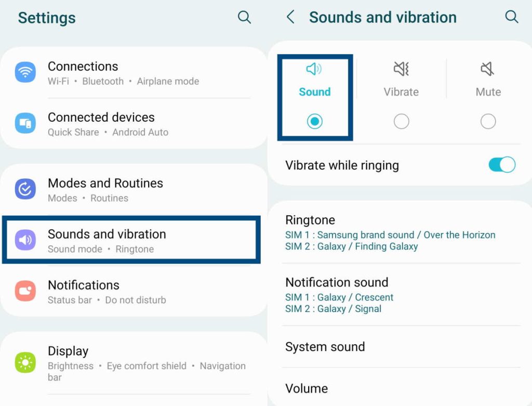Tap the crossed-out speaker Mute icon

[487, 69]
